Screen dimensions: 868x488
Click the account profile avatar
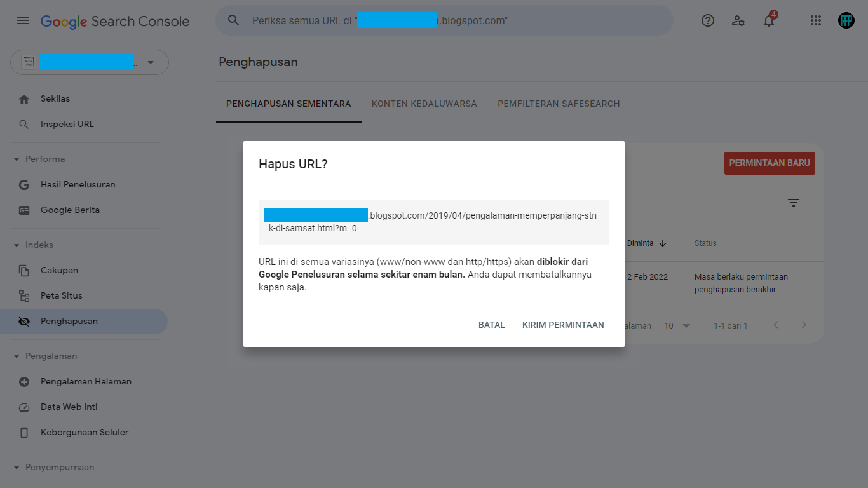(846, 20)
